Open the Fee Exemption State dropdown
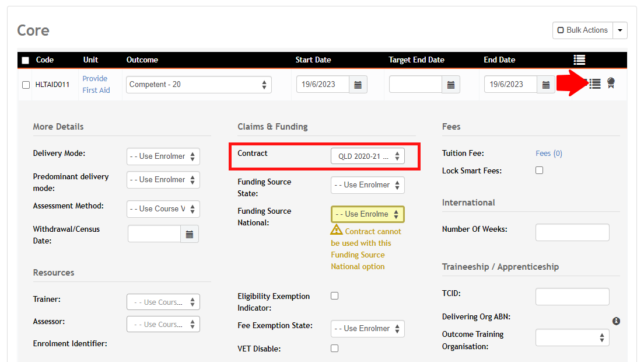The width and height of the screenshot is (644, 362). tap(367, 329)
